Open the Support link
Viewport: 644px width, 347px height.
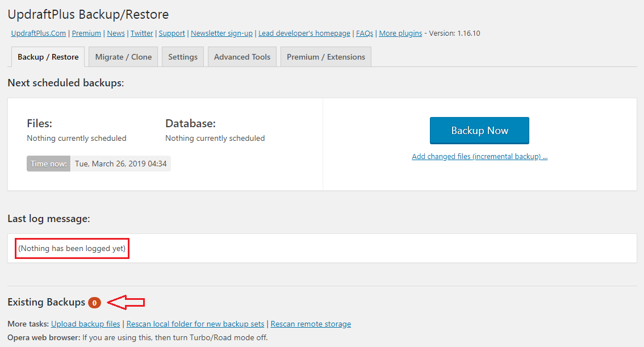(x=172, y=34)
